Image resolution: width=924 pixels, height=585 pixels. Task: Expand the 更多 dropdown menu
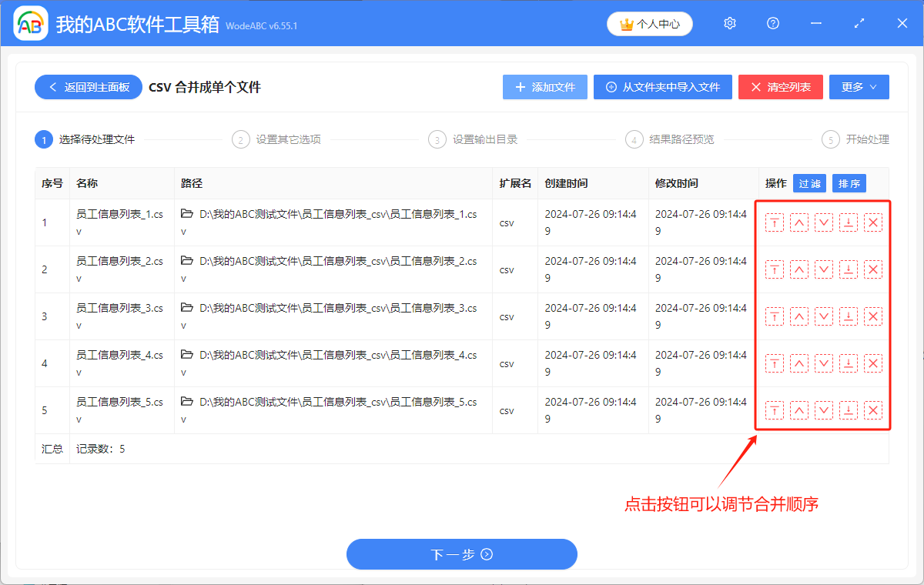pos(859,86)
